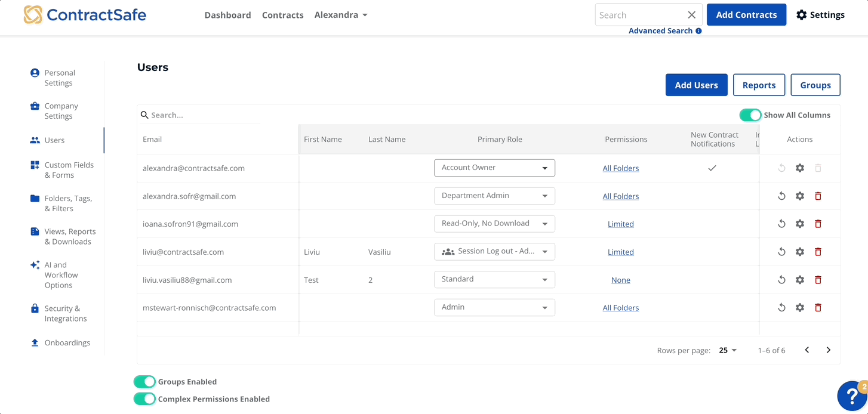
Task: Toggle Show All Columns off
Action: pyautogui.click(x=750, y=115)
